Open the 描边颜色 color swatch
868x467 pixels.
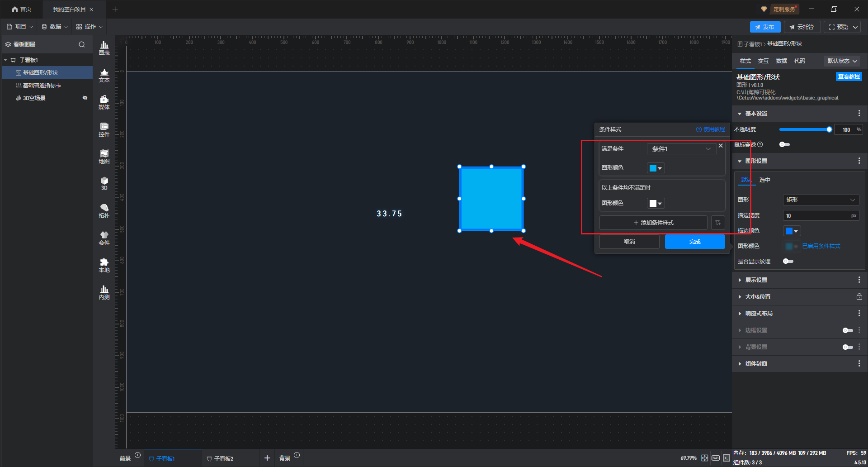[x=792, y=231]
